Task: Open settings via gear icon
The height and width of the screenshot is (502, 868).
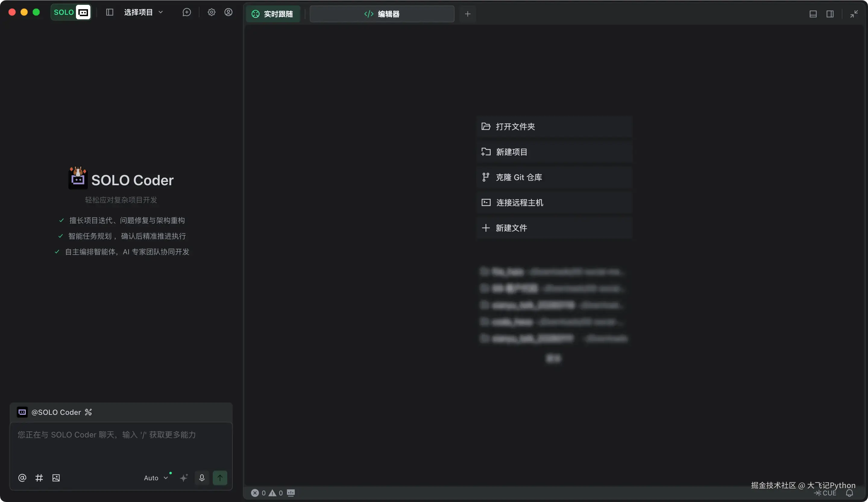Action: [x=212, y=12]
